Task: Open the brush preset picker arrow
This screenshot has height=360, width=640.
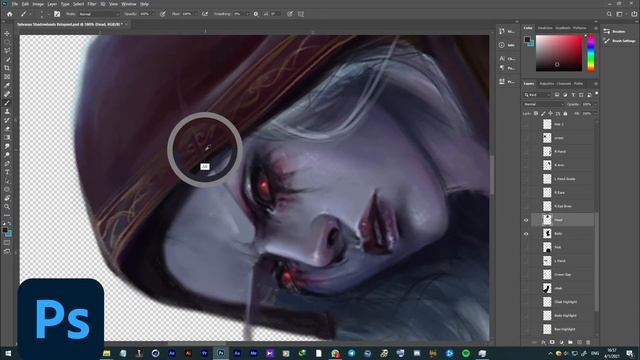Action: point(49,14)
